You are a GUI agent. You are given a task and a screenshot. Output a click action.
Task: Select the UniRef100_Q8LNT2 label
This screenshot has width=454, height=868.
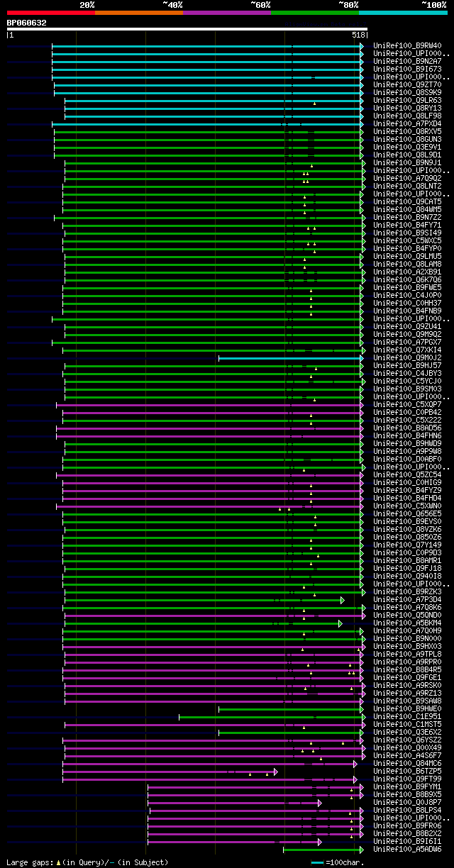(x=407, y=187)
